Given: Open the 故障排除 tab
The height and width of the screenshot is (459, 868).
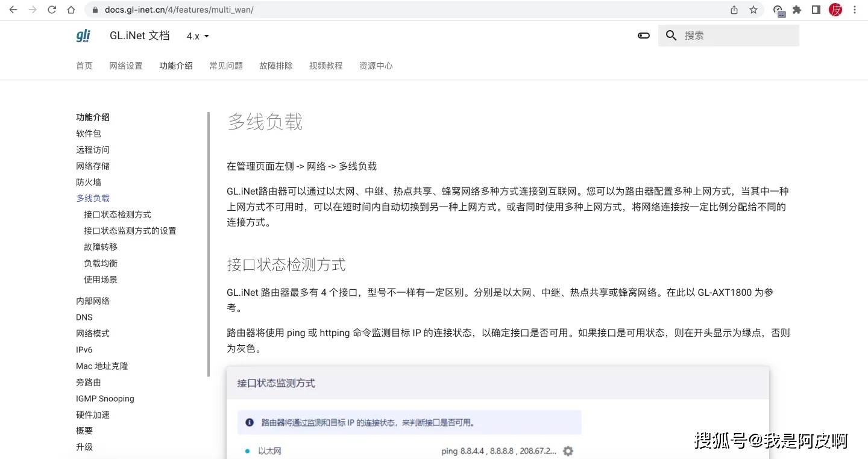Looking at the screenshot, I should 276,66.
